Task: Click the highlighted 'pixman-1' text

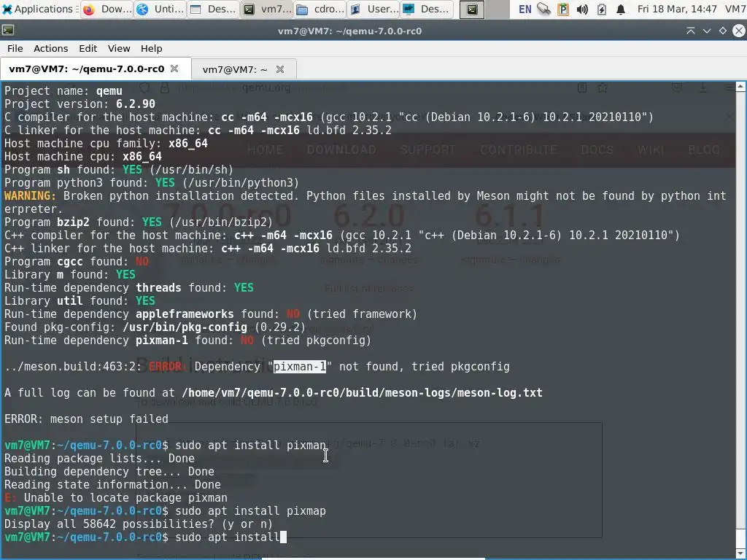Action: click(x=300, y=367)
